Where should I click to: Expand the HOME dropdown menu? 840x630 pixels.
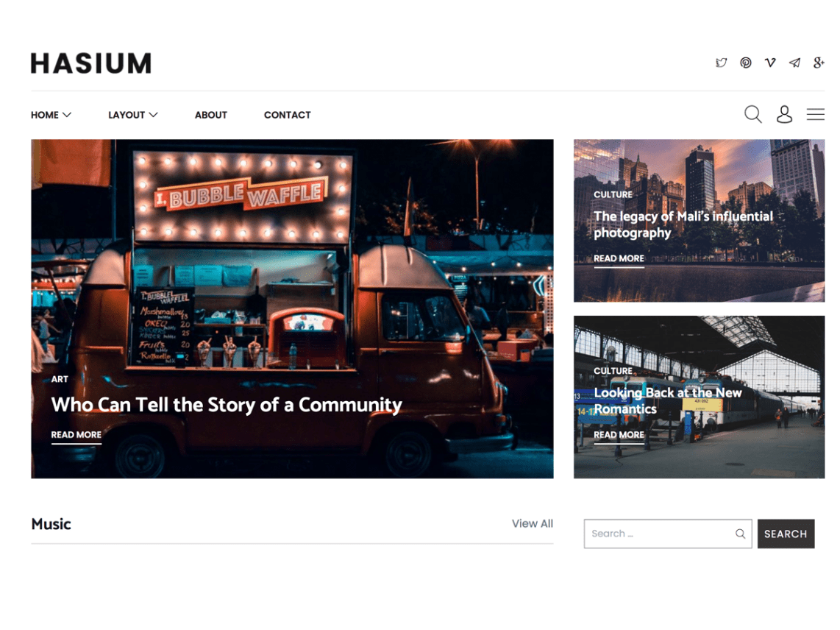click(x=51, y=115)
